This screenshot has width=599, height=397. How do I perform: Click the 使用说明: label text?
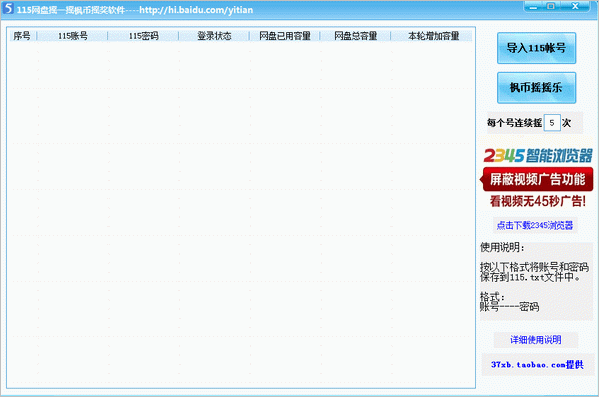[502, 247]
